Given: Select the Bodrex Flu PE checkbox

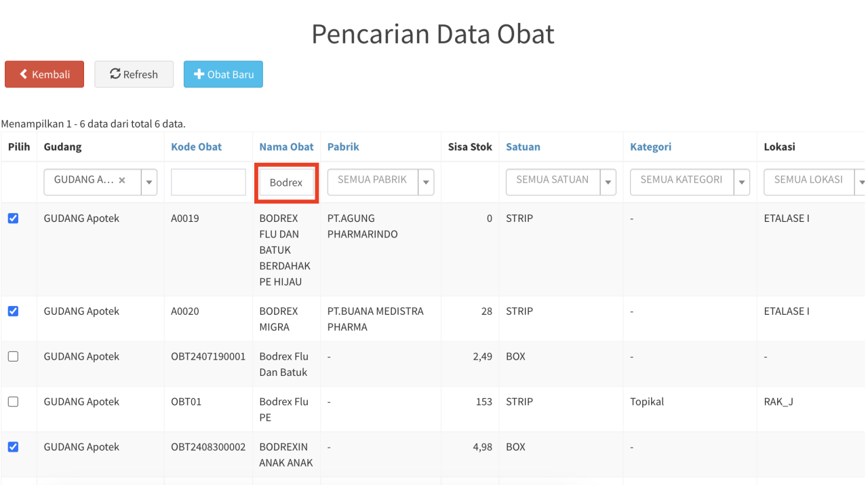Looking at the screenshot, I should [13, 402].
